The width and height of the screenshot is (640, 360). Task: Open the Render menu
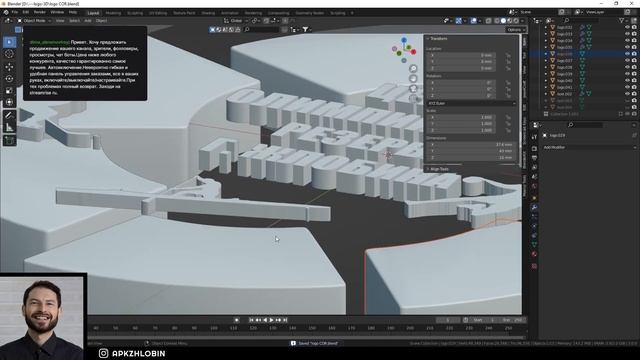click(40, 12)
